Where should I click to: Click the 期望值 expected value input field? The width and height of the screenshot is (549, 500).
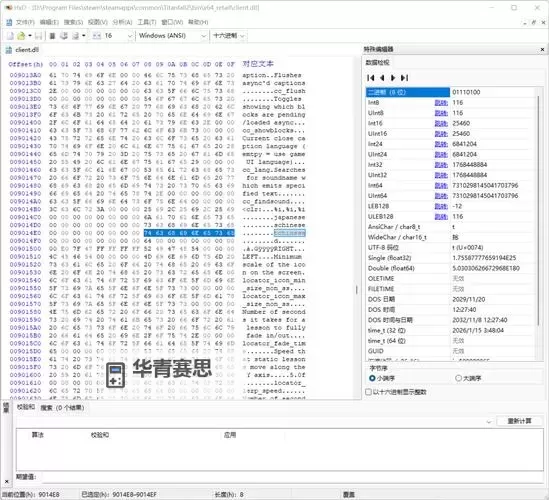[x=293, y=477]
